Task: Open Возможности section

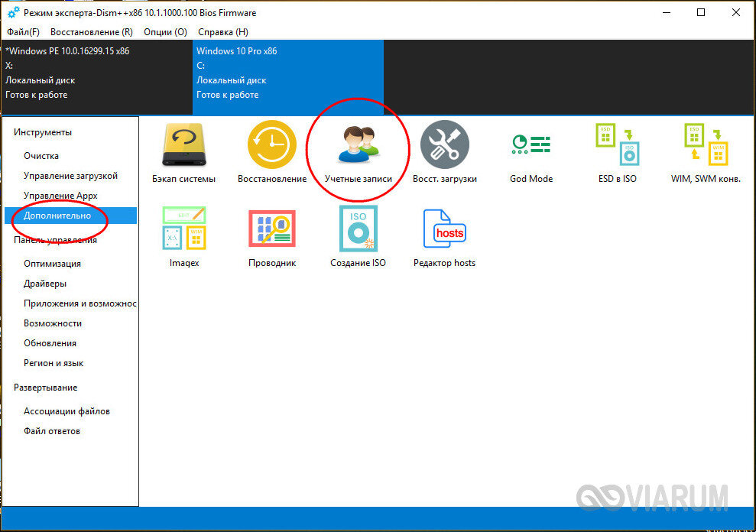Action: [53, 323]
